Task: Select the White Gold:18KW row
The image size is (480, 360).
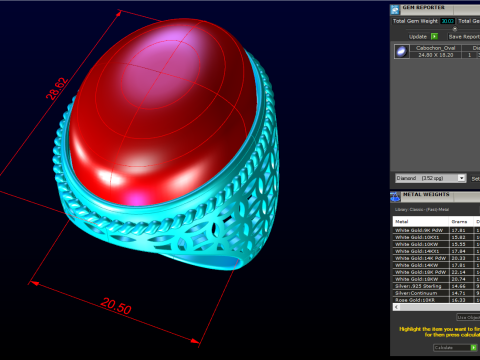Action: 436,279
